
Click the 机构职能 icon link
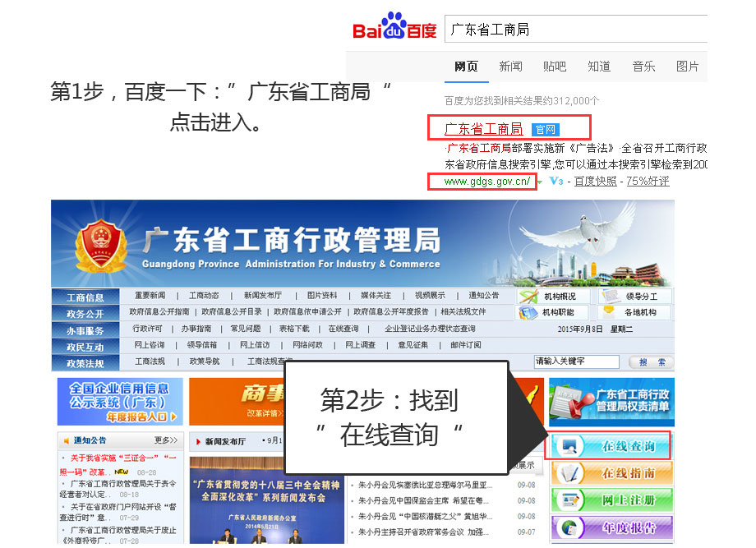click(x=552, y=312)
